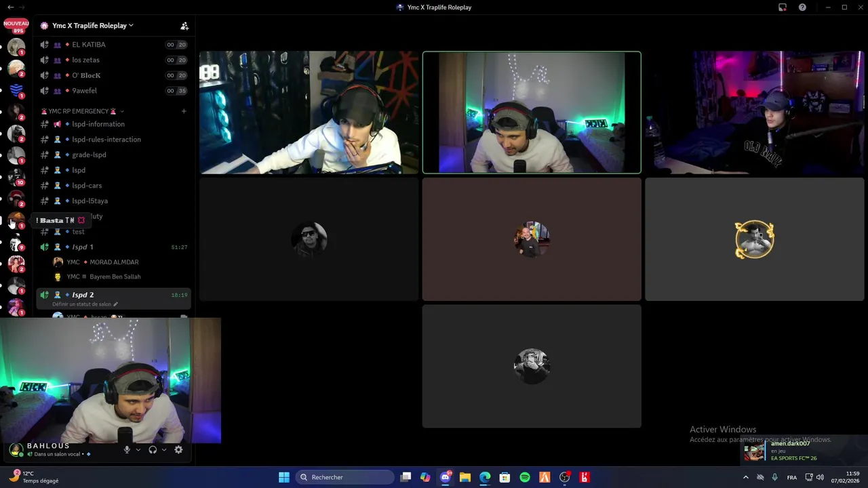Image resolution: width=868 pixels, height=488 pixels.
Task: Open the server invite members icon
Action: pyautogui.click(x=184, y=26)
